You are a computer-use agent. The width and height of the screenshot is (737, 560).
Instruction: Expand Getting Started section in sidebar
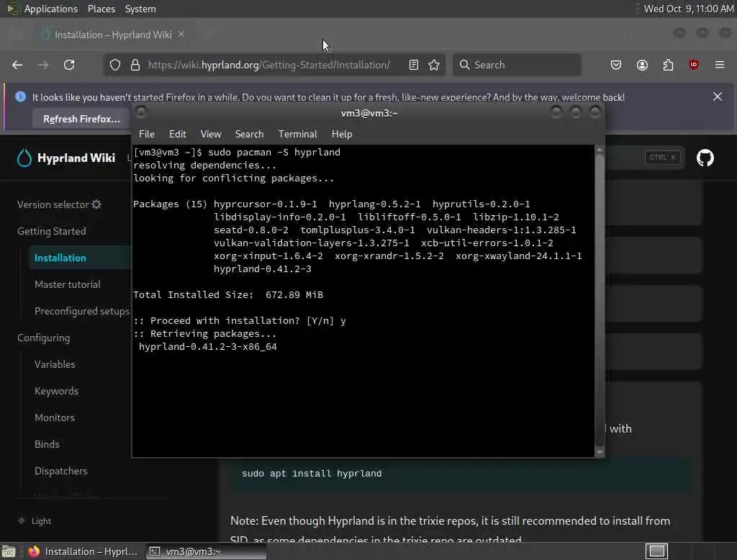(52, 231)
